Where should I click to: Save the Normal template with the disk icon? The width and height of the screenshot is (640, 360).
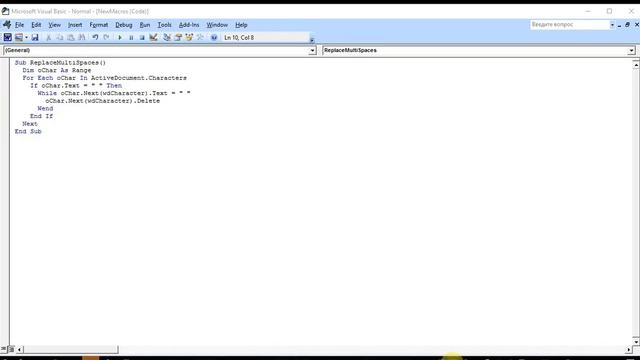[35, 37]
